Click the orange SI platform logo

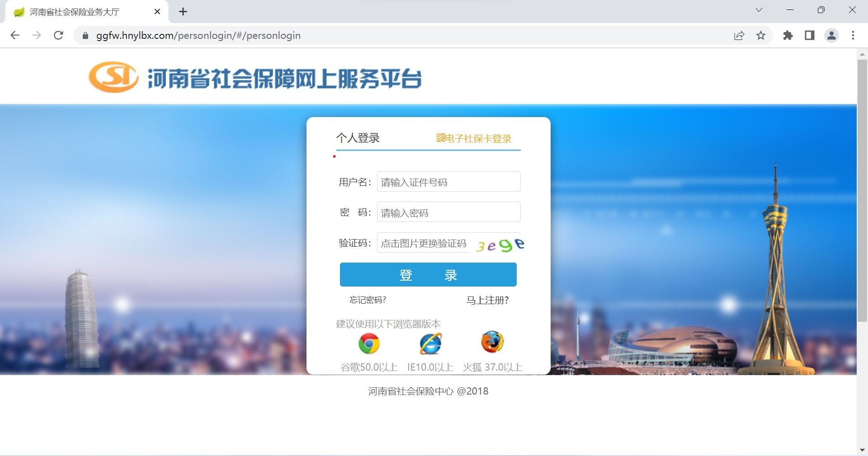[113, 77]
